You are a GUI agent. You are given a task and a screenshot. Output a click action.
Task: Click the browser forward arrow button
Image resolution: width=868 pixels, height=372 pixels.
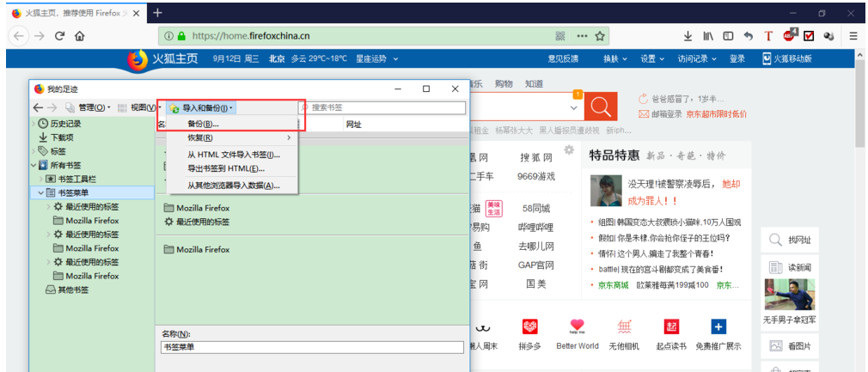click(40, 36)
